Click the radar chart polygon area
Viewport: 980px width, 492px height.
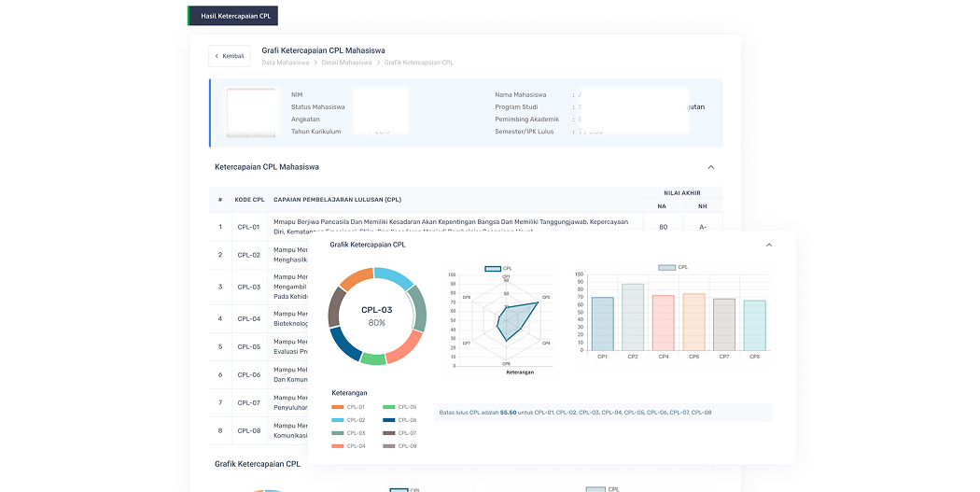[x=515, y=319]
